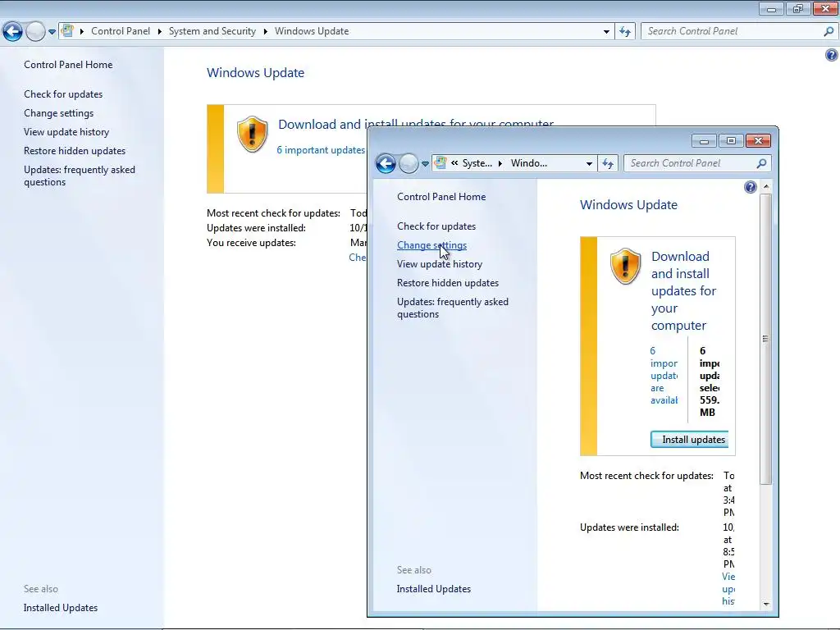Open View update history in front window
This screenshot has height=630, width=840.
[x=440, y=263]
